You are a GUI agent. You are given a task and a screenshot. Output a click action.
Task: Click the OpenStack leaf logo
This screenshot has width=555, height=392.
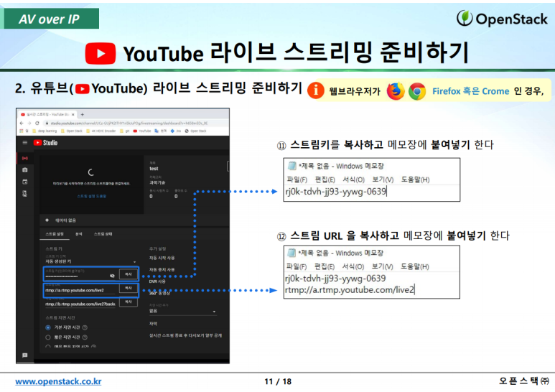(465, 18)
